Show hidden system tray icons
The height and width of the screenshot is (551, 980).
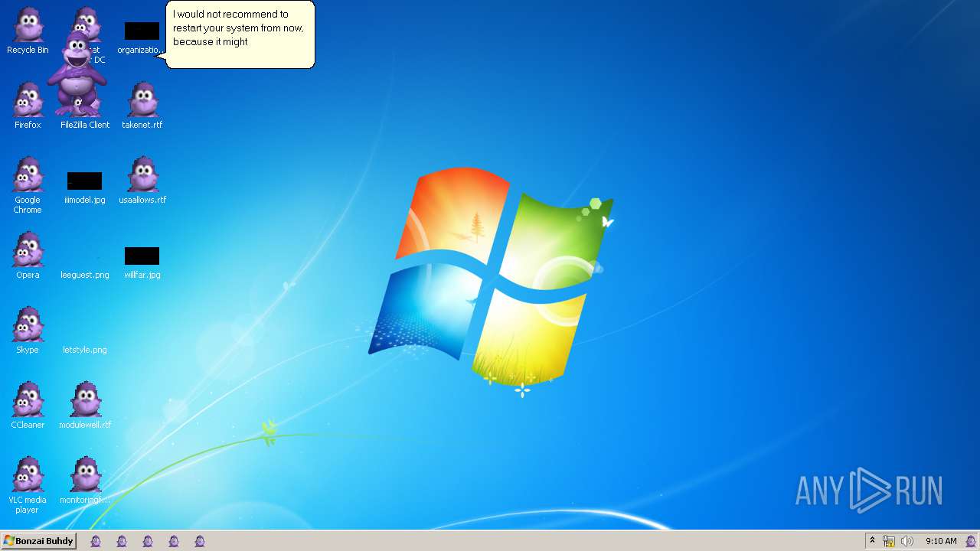(872, 541)
